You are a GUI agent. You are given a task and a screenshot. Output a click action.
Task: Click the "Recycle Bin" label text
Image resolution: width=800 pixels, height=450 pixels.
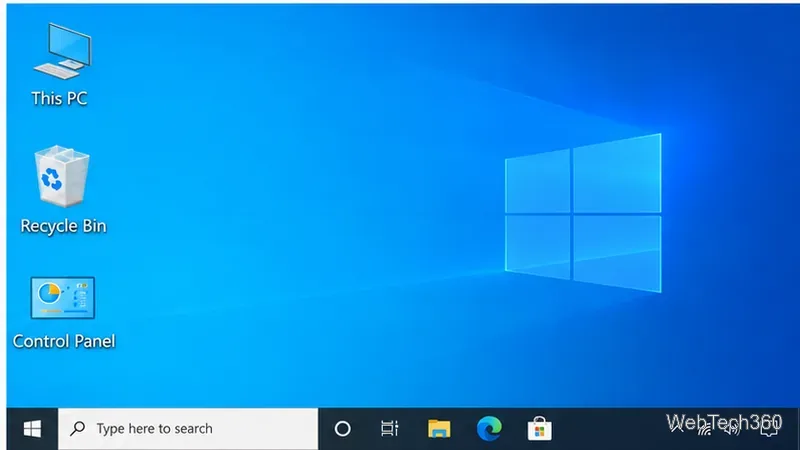pyautogui.click(x=63, y=226)
